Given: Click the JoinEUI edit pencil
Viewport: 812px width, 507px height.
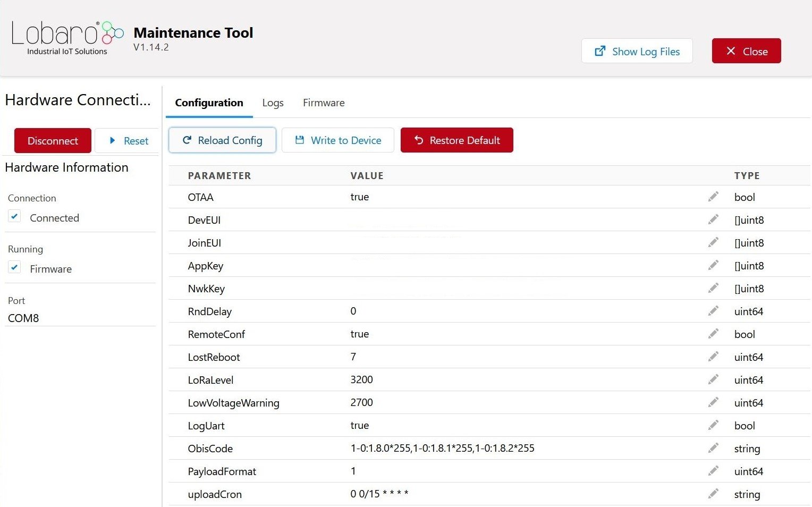Looking at the screenshot, I should [713, 242].
